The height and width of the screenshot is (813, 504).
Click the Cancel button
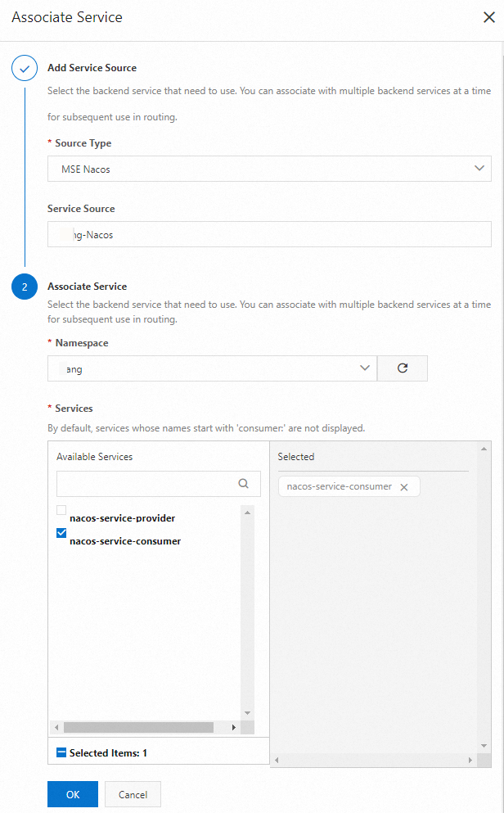[x=133, y=794]
